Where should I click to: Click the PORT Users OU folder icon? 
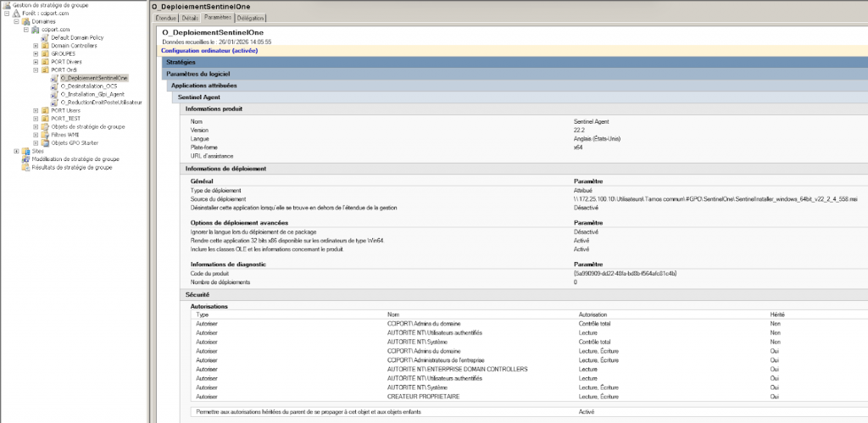coord(45,111)
